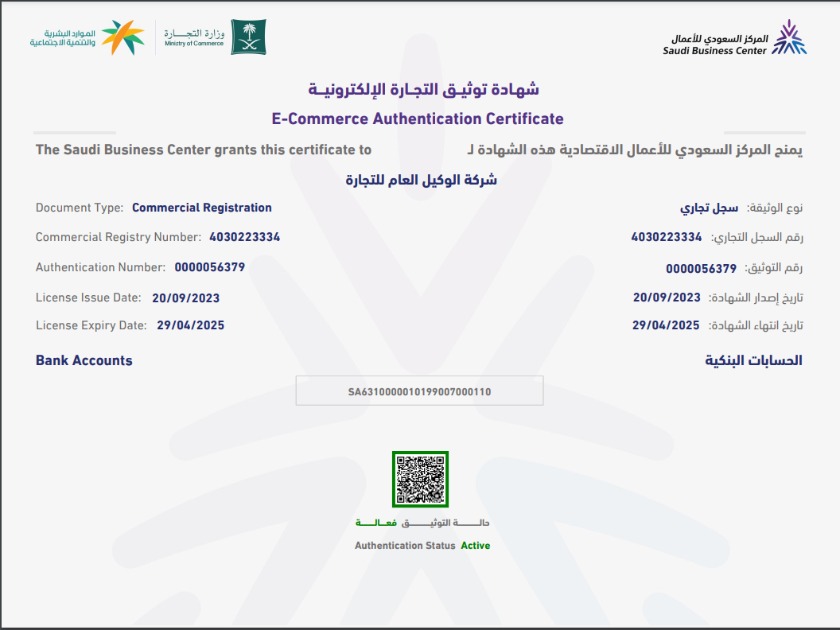Image resolution: width=840 pixels, height=630 pixels.
Task: Click the English Authentication Number value 0000056379
Action: 209,267
